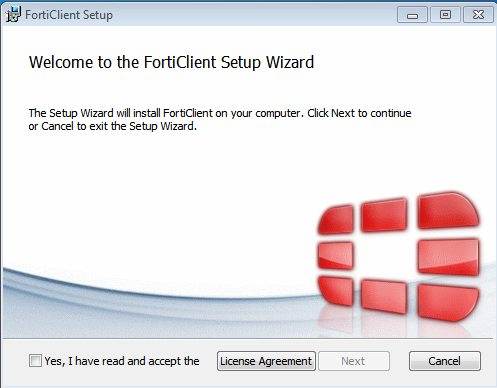Click the middle-right red block of Fortinet logo
This screenshot has width=497, height=388.
click(x=448, y=257)
